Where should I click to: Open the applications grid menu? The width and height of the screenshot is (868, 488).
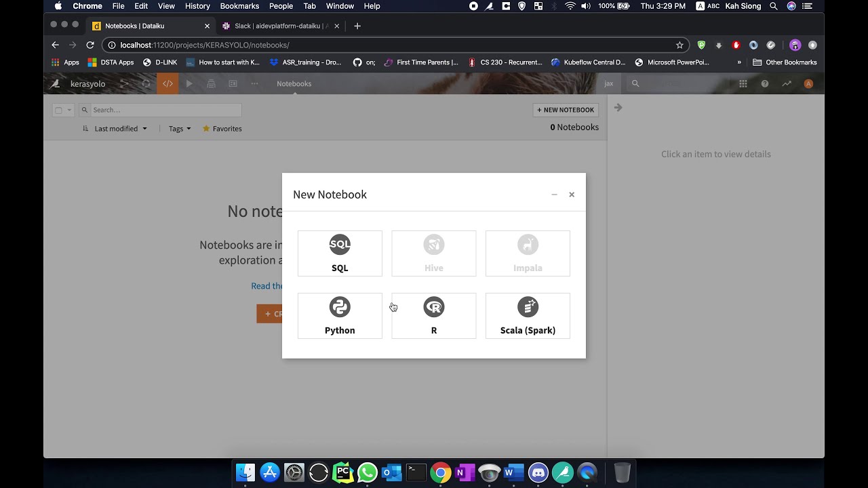tap(743, 83)
